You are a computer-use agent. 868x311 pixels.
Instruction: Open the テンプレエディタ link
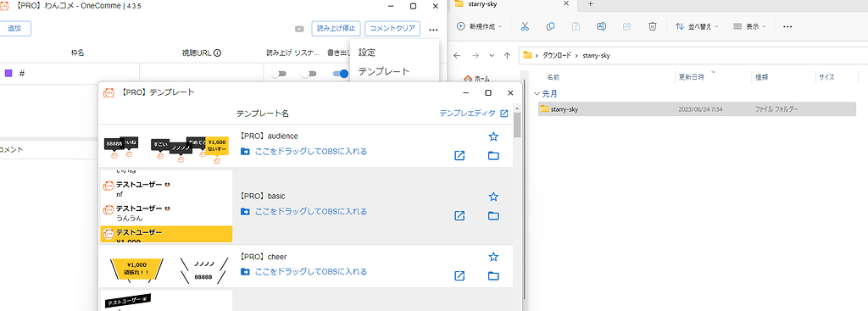pos(473,113)
